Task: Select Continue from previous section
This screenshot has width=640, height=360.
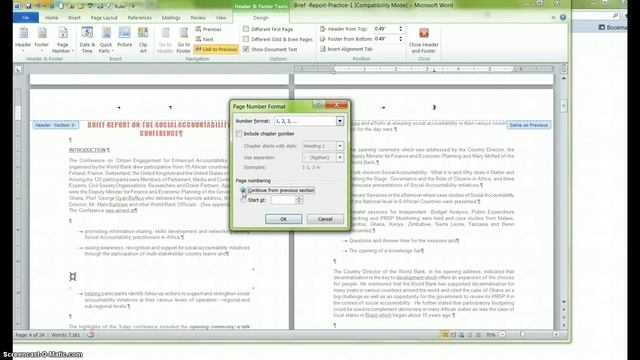Action: [243, 190]
